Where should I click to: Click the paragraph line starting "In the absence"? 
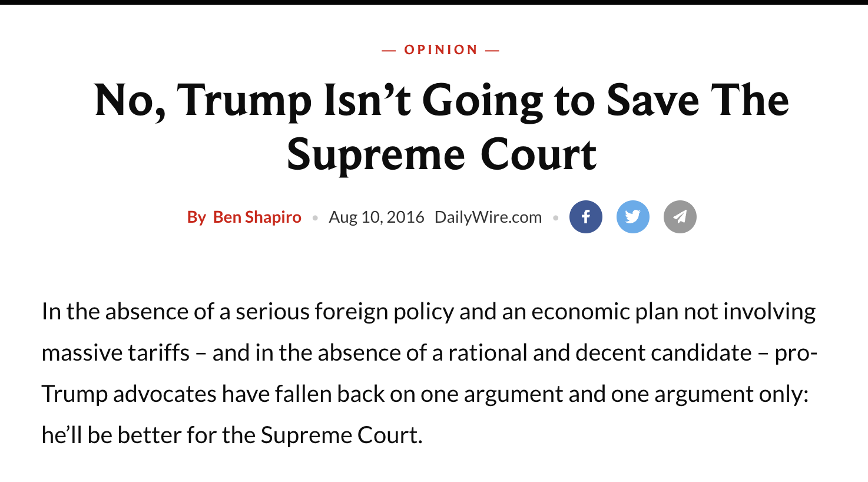pos(428,312)
